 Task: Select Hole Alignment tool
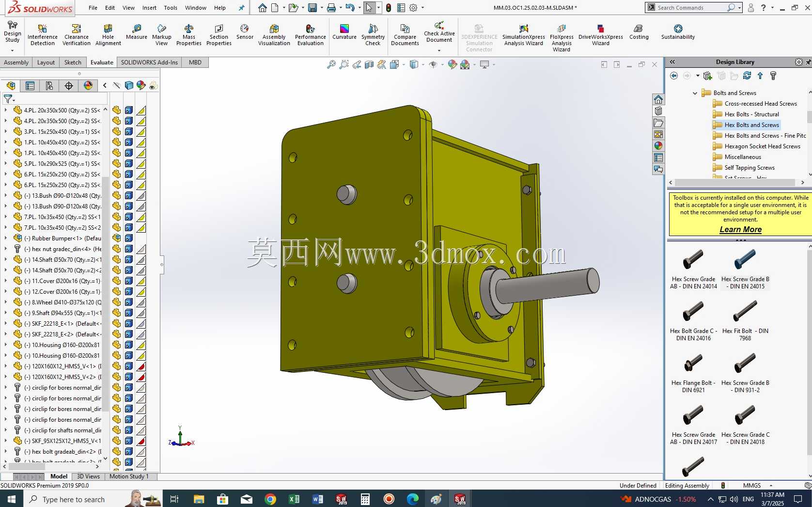tap(108, 35)
